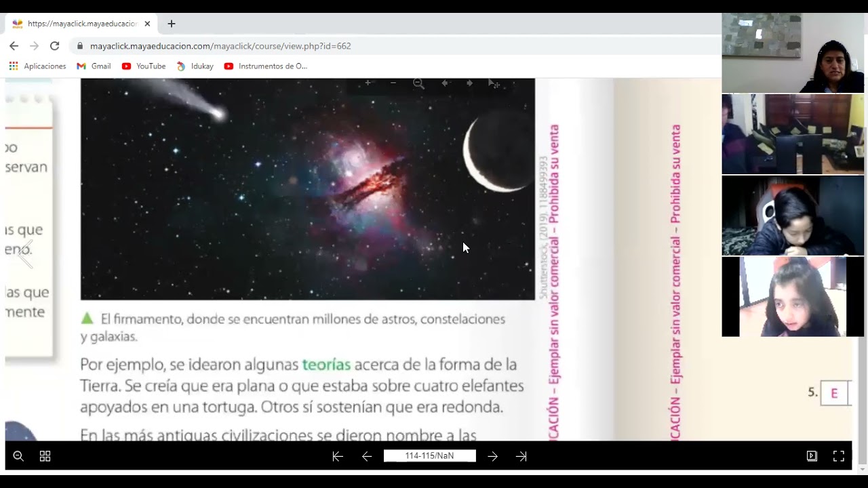The height and width of the screenshot is (488, 868).
Task: Select the move cursor overlay tool
Action: [494, 83]
